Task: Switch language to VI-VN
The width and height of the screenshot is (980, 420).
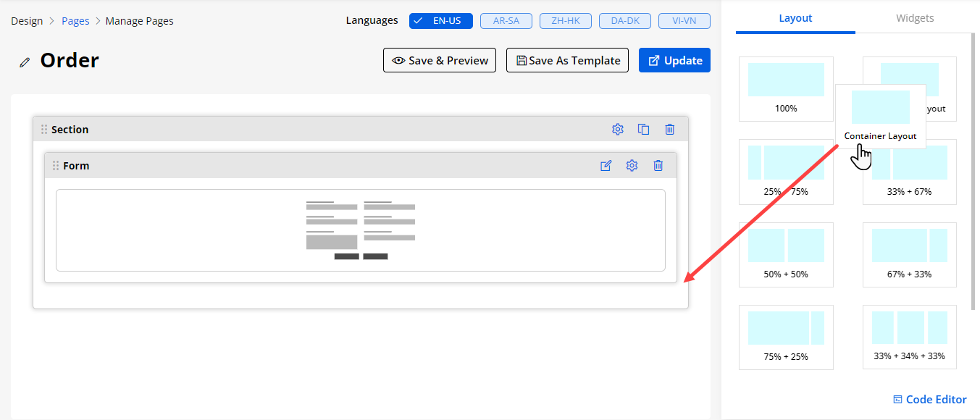Action: tap(684, 21)
